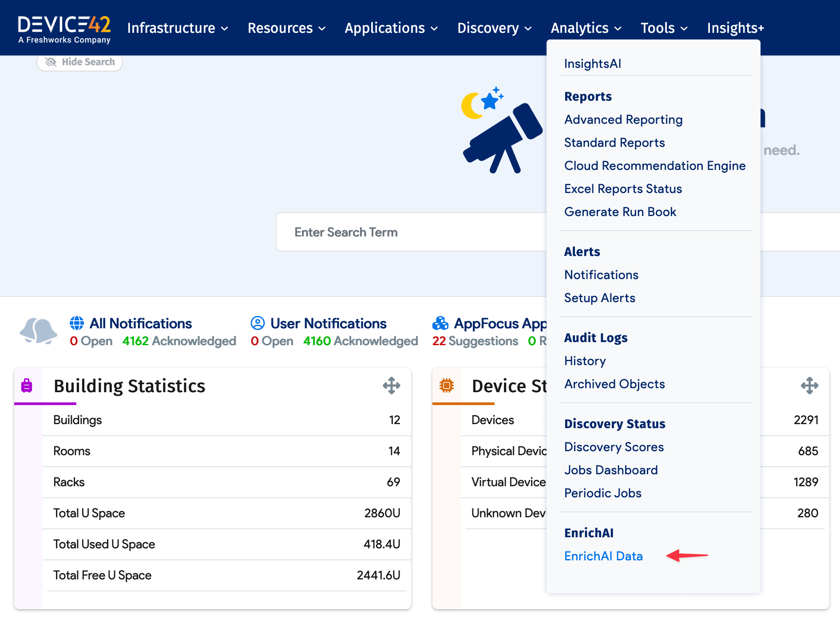Click the move handle on Device Statistics

pos(809,386)
